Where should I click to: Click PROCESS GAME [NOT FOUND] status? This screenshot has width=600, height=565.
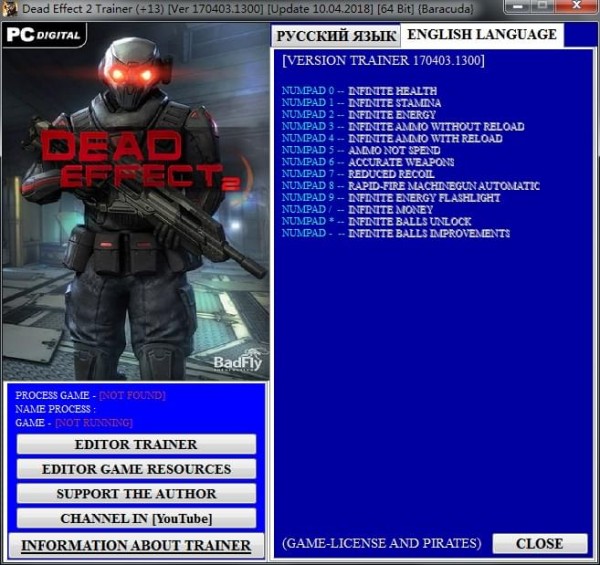(90, 395)
